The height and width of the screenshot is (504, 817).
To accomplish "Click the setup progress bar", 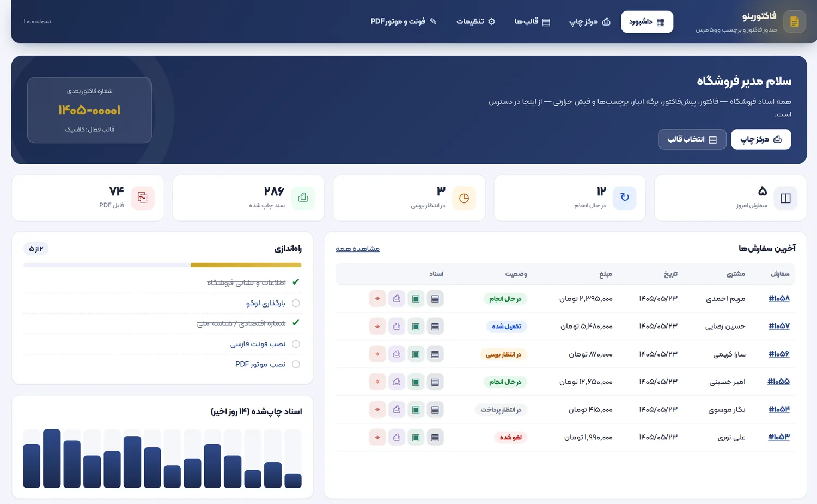I will [162, 265].
